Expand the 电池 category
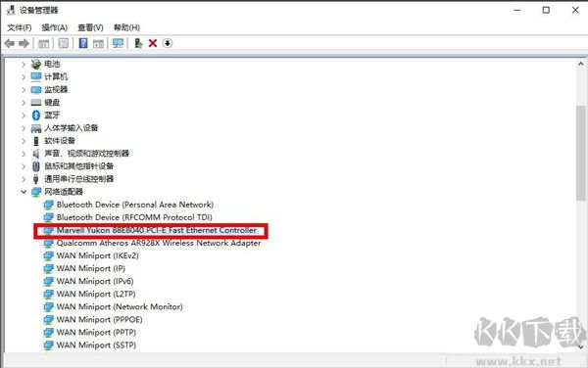Image resolution: width=588 pixels, height=368 pixels. [24, 65]
